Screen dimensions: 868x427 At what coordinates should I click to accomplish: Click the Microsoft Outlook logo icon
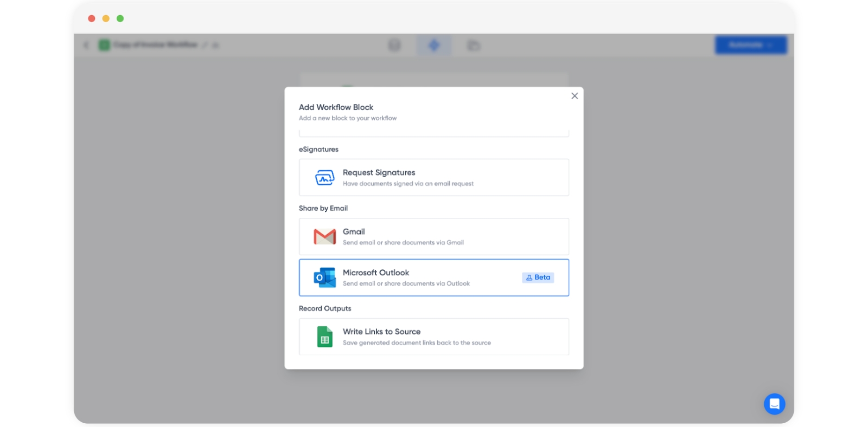(324, 277)
